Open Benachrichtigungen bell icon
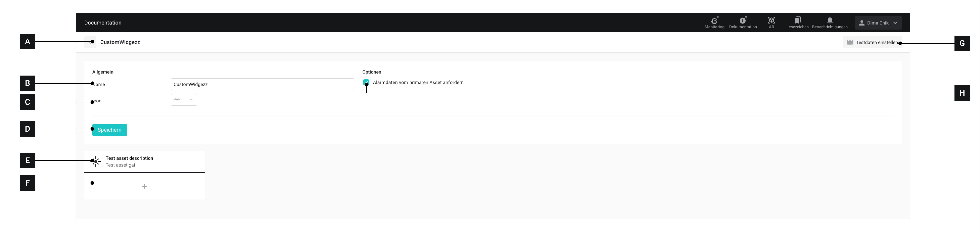 [830, 20]
